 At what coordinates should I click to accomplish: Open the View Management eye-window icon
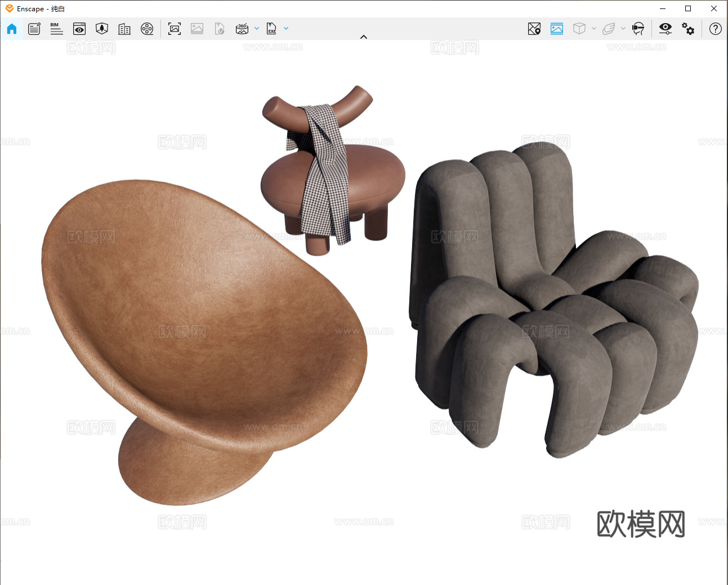[79, 29]
